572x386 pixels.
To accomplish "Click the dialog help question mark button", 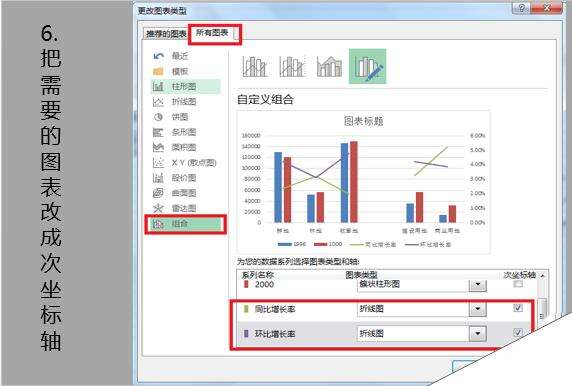I will pos(522,8).
